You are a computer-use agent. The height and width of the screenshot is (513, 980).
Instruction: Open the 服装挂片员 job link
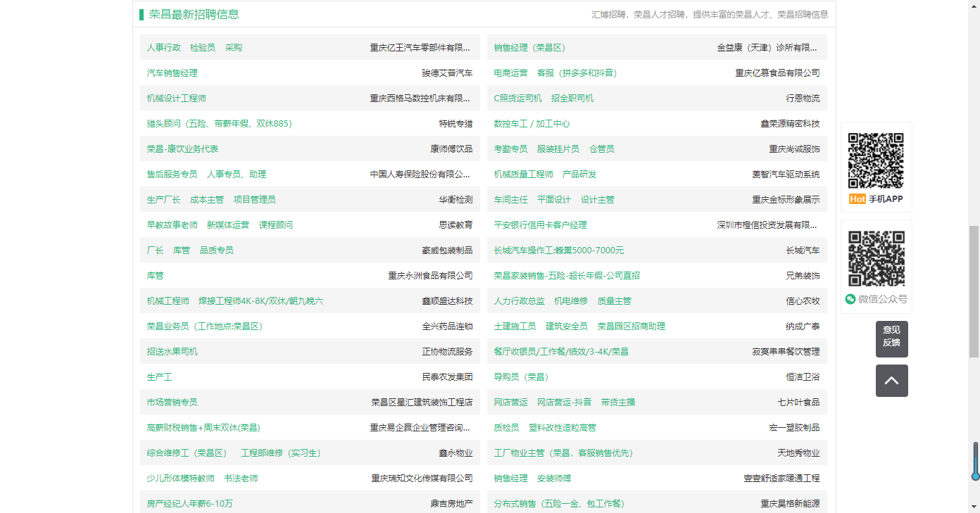coord(558,149)
